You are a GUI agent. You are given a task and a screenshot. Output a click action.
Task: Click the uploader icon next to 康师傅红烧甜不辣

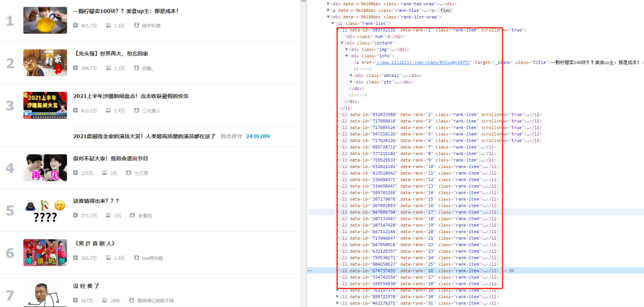[x=132, y=300]
